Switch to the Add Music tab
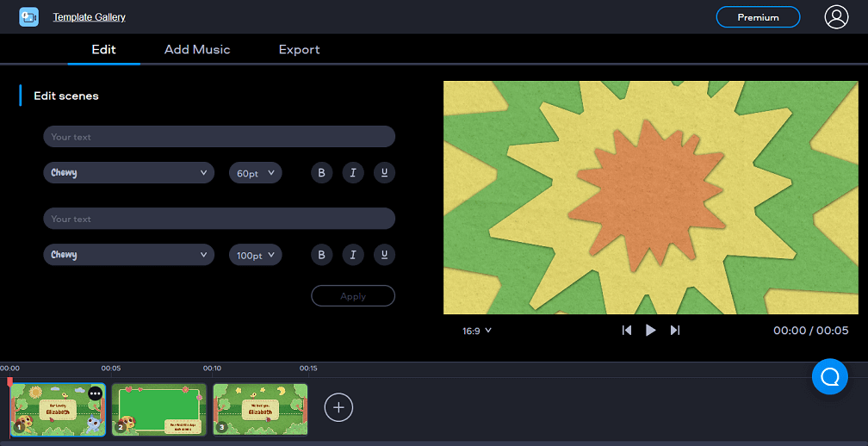The width and height of the screenshot is (868, 446). click(x=197, y=49)
